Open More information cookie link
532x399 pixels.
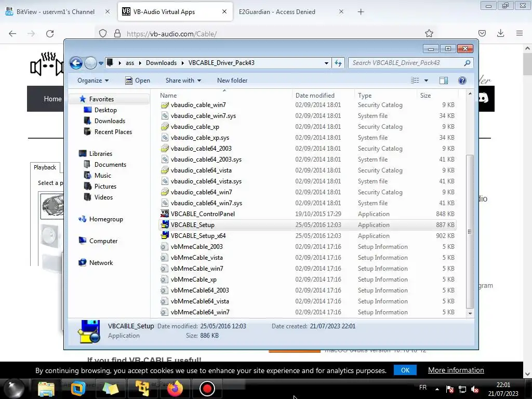(456, 370)
